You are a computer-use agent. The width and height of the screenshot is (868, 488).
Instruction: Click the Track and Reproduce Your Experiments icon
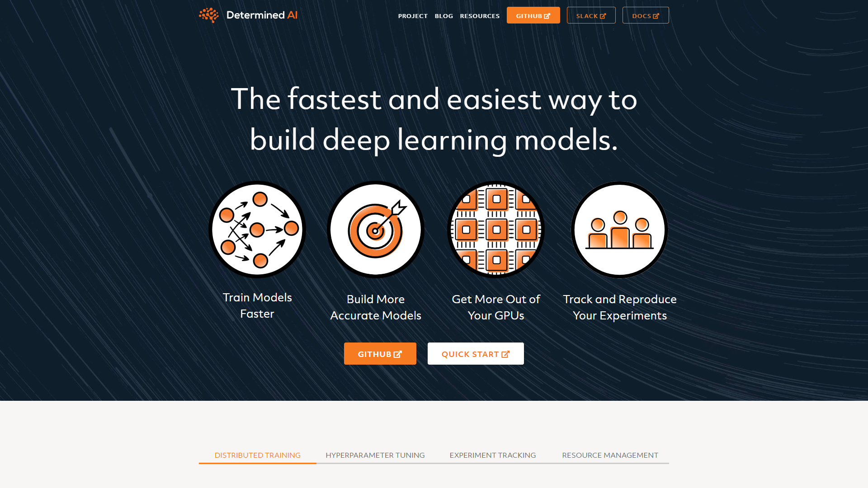[x=619, y=230]
